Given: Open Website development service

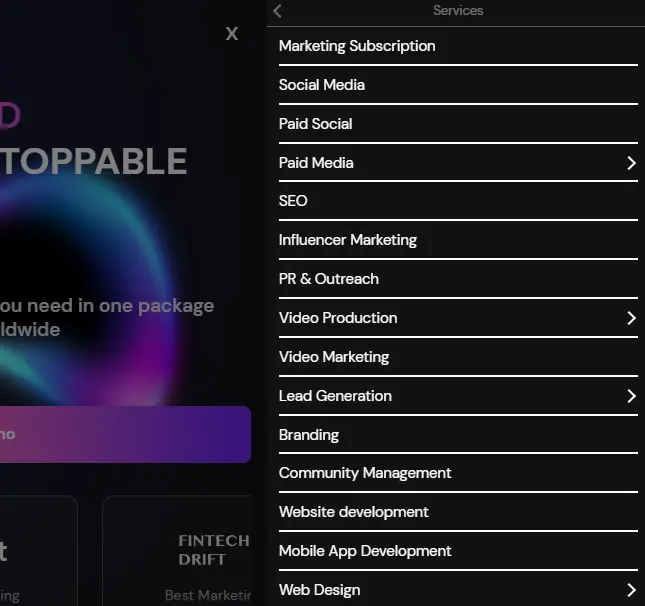Looking at the screenshot, I should coord(354,512).
